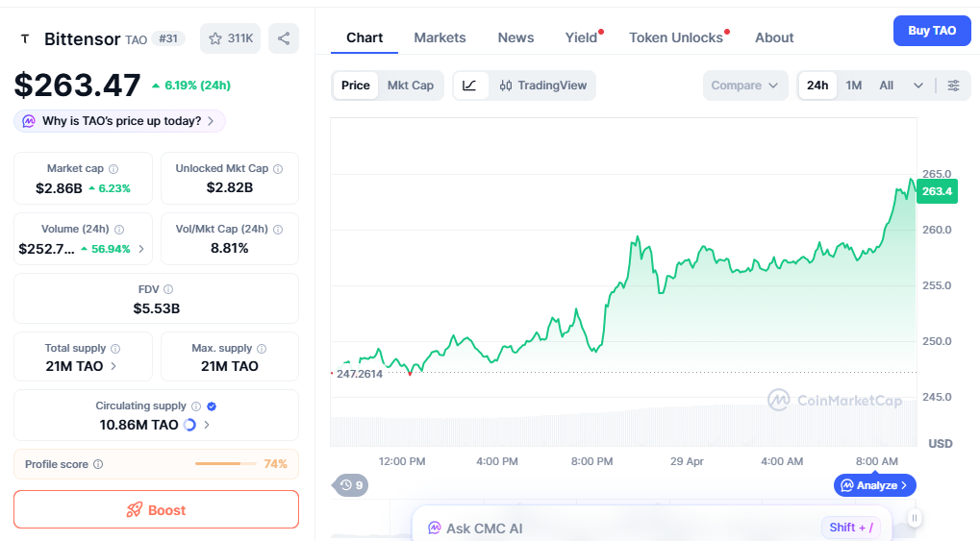Switch chart to Mkt Cap view
The width and height of the screenshot is (980, 541).
coord(411,86)
